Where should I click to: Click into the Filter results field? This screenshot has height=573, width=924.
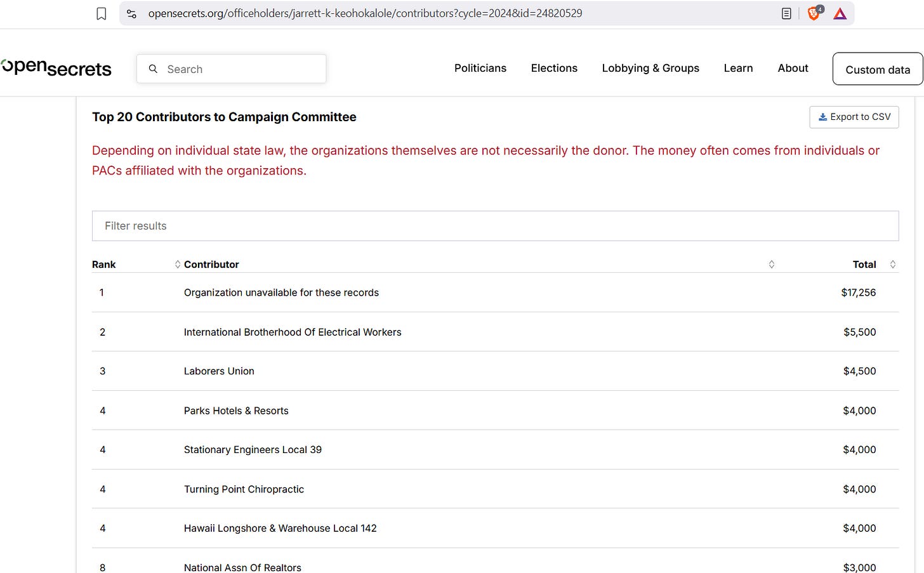pos(495,226)
